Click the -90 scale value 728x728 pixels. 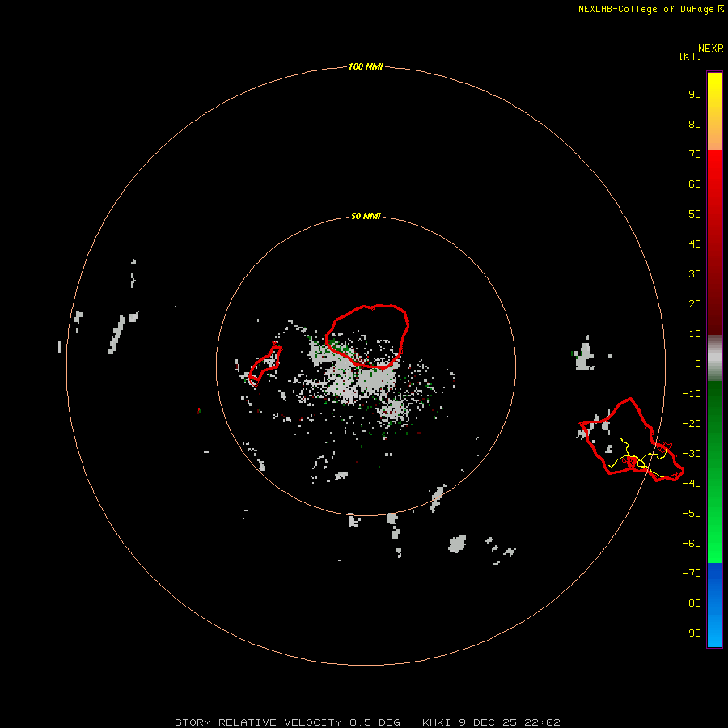click(x=692, y=633)
